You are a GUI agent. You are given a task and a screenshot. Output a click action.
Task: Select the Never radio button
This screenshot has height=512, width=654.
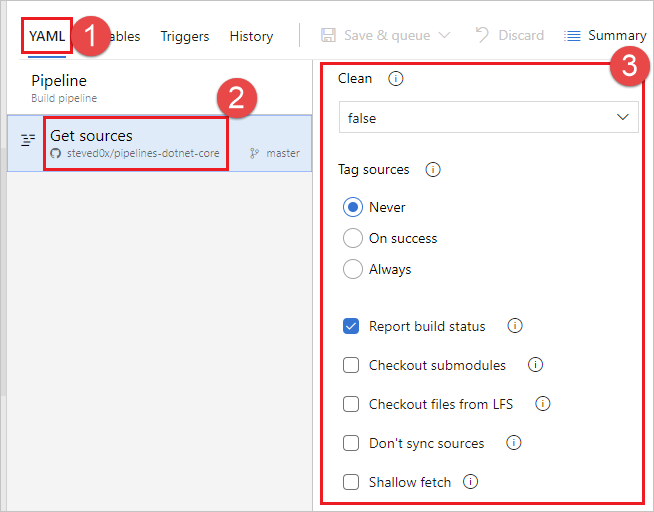352,207
